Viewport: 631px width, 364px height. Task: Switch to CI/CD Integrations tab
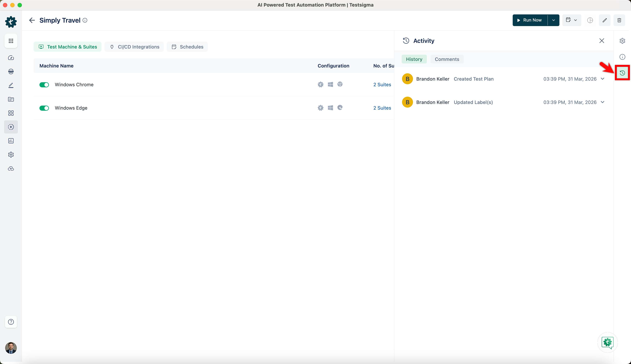click(x=134, y=47)
